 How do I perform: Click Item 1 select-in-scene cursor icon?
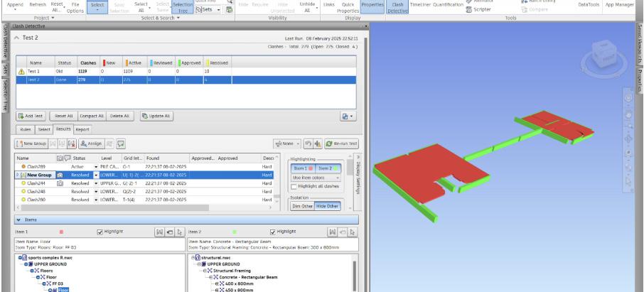tap(180, 232)
